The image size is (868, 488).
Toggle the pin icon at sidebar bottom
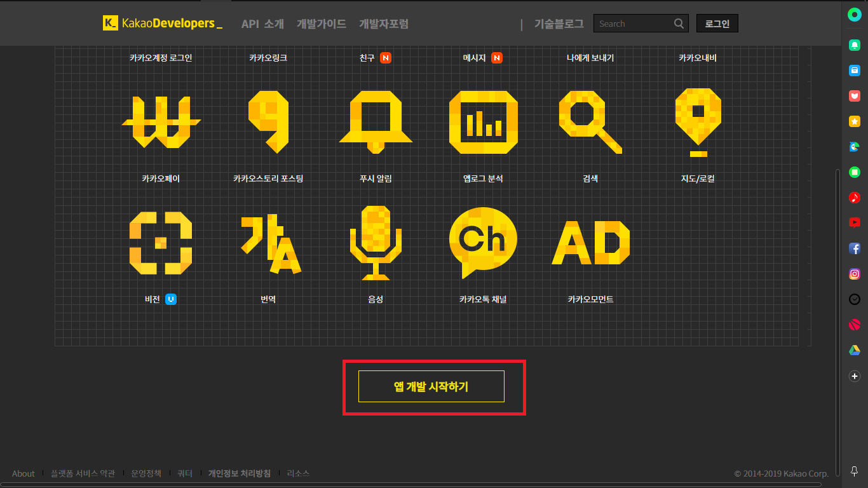[x=855, y=471]
